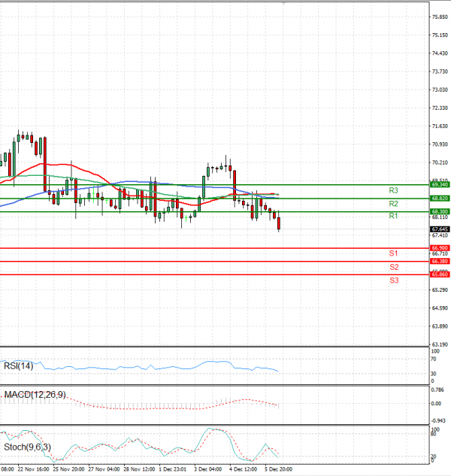Click the green 69.340 price tag
451x476 pixels.
(440, 184)
